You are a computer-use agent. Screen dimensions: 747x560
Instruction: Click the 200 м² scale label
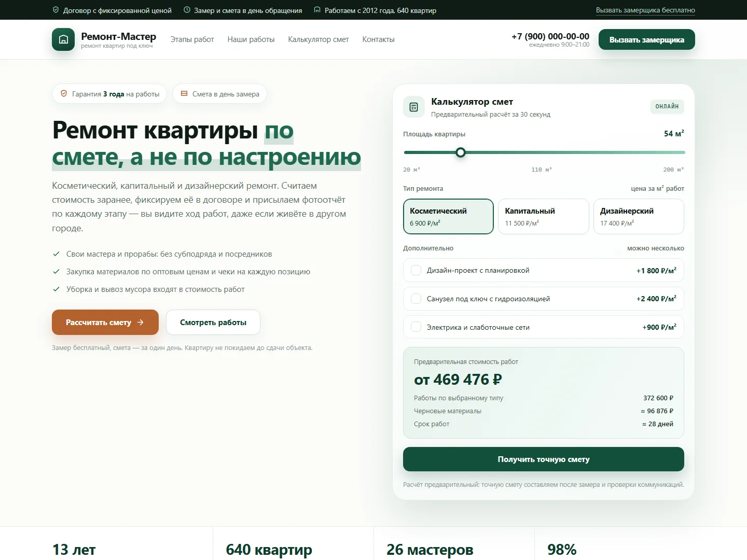[674, 170]
